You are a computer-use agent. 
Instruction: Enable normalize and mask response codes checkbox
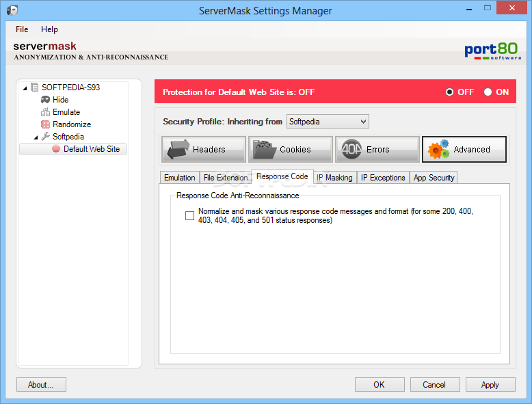189,215
